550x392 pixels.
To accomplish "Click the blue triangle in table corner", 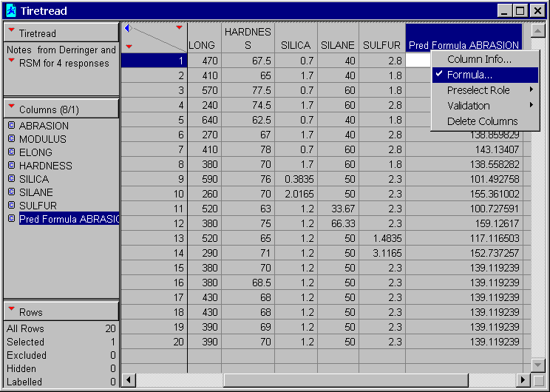I will tap(127, 28).
